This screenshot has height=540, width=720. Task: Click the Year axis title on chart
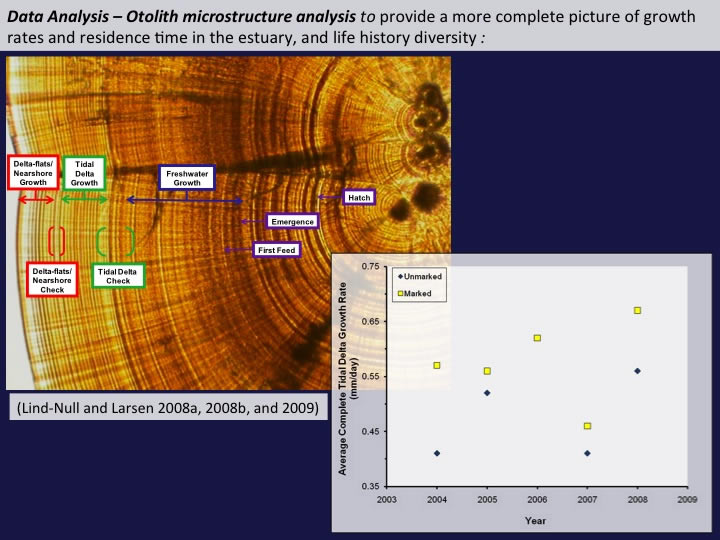(x=536, y=520)
